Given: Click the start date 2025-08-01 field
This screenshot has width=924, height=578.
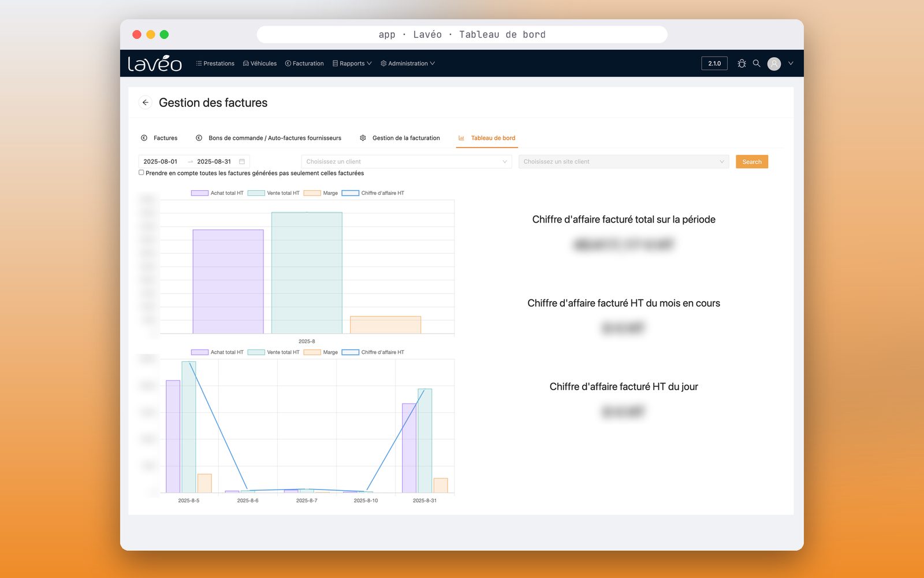Looking at the screenshot, I should [161, 162].
